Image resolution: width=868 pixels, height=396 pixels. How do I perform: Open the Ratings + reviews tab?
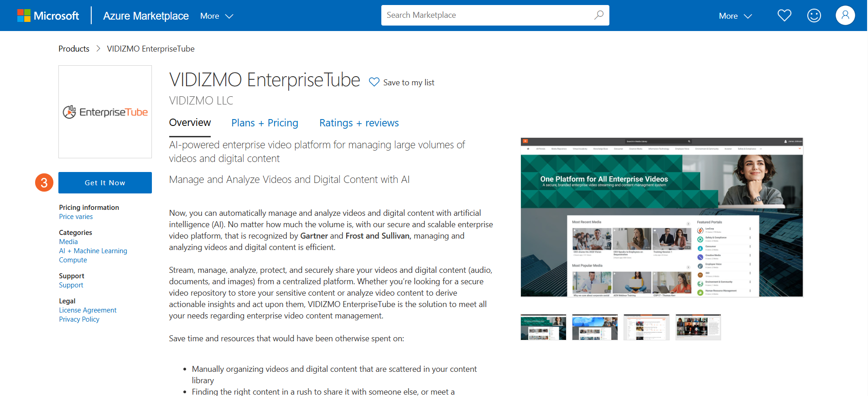359,123
